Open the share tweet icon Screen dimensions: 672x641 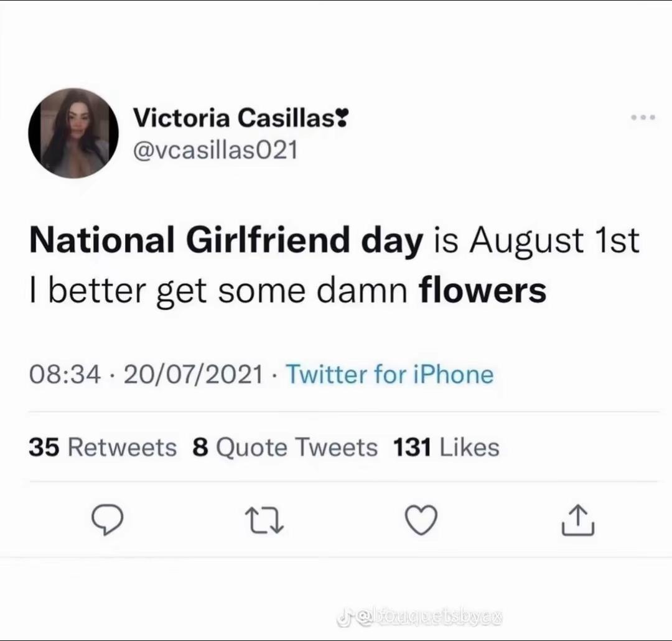click(x=577, y=520)
